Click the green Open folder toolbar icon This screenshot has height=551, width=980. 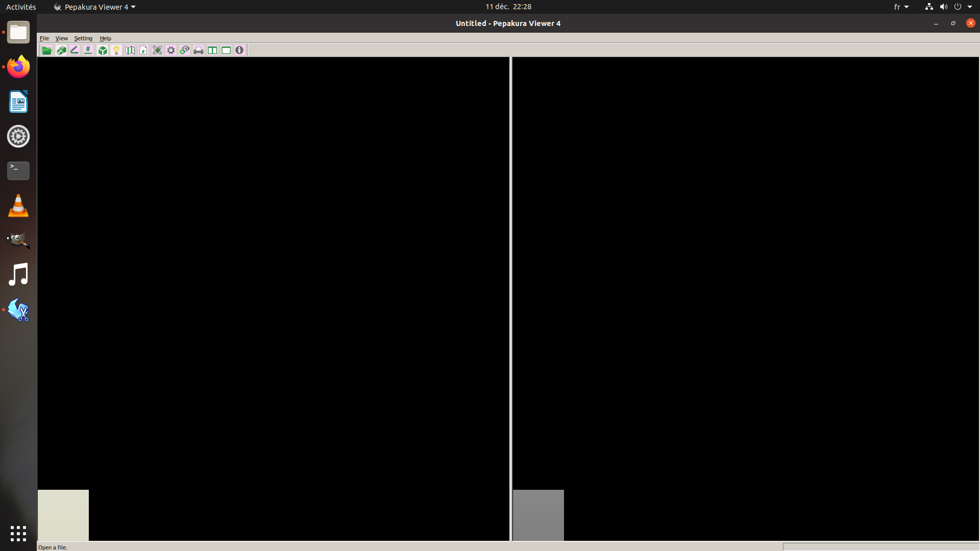46,50
